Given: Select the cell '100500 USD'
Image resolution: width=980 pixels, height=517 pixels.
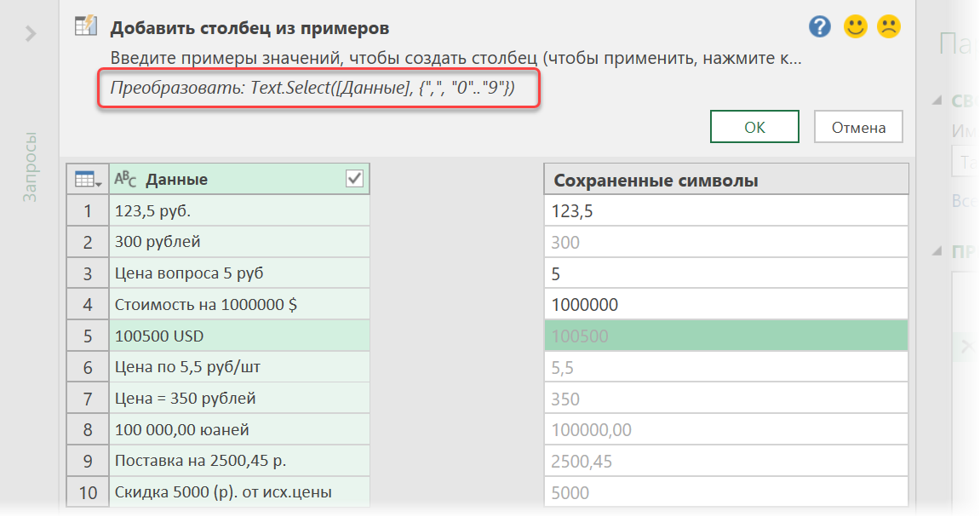Looking at the screenshot, I should pos(239,335).
